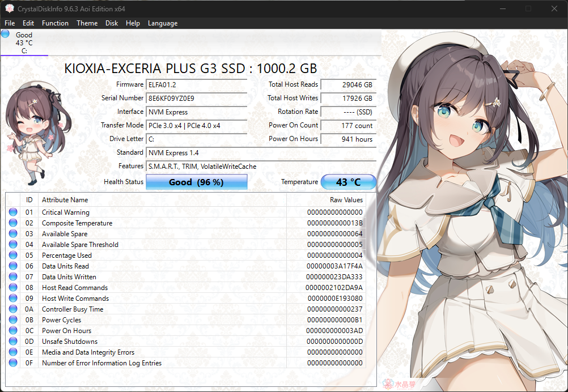
Task: Click the status orb beside Unsafe Shutdowns
Action: pos(13,342)
